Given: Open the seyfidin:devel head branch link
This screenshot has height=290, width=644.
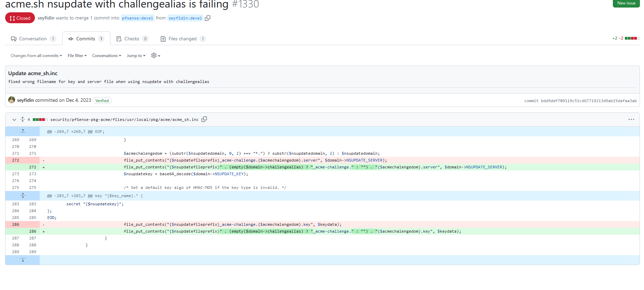Looking at the screenshot, I should pyautogui.click(x=185, y=18).
